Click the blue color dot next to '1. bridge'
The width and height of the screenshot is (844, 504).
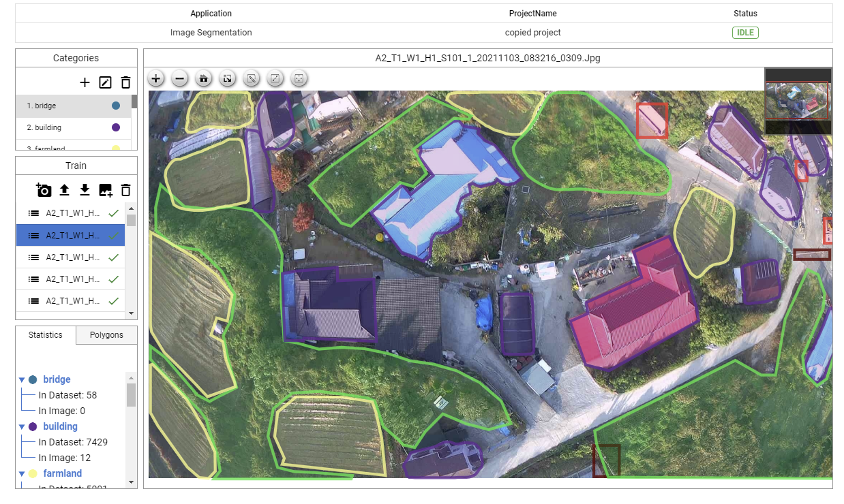point(116,106)
